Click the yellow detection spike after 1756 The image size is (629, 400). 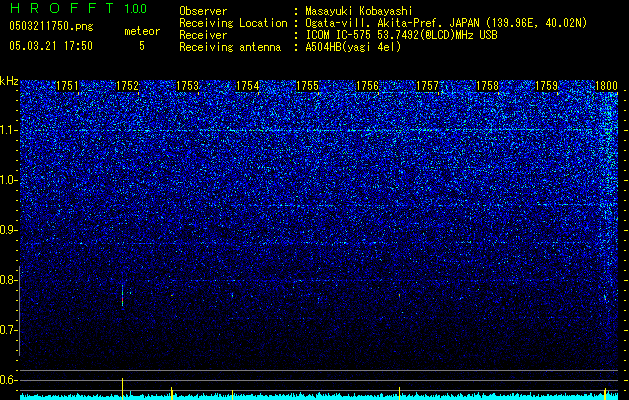click(400, 393)
